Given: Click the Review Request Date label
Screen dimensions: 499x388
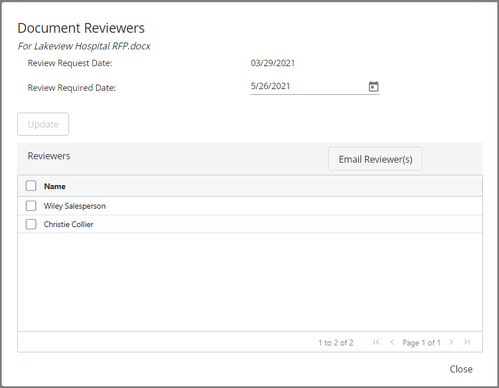Looking at the screenshot, I should pyautogui.click(x=70, y=63).
